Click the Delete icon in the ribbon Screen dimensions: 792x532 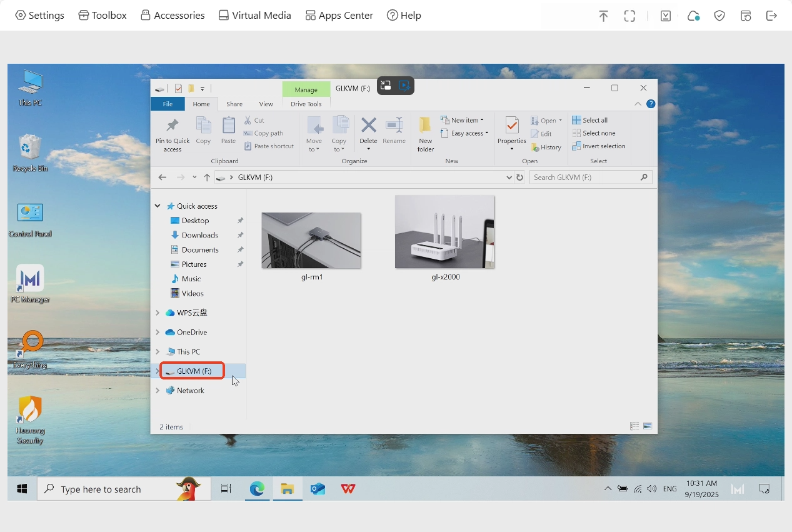[369, 127]
